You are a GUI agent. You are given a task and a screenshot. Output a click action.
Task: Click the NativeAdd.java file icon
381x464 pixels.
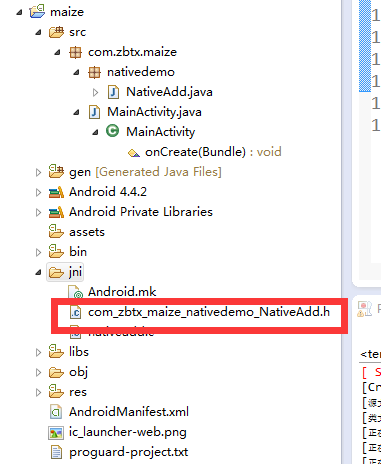pos(114,92)
